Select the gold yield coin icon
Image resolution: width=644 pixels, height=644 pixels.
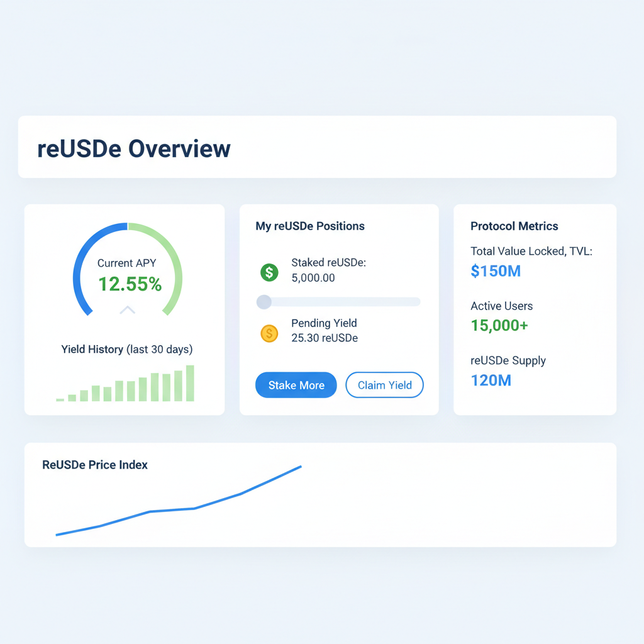[269, 333]
